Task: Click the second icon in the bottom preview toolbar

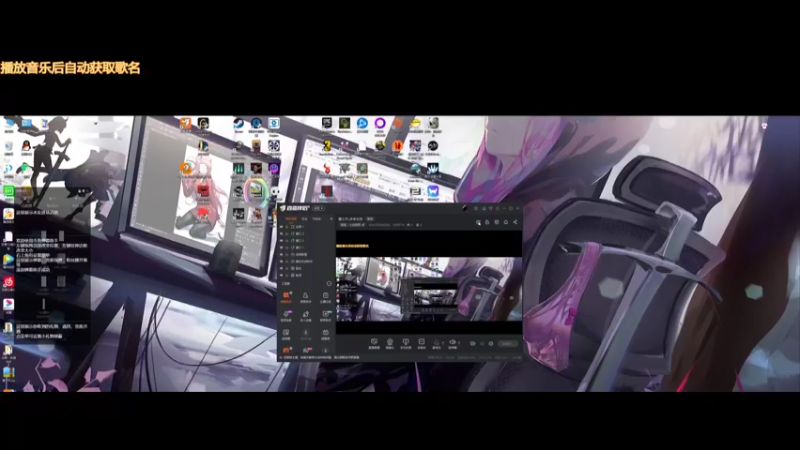Action: [x=390, y=344]
